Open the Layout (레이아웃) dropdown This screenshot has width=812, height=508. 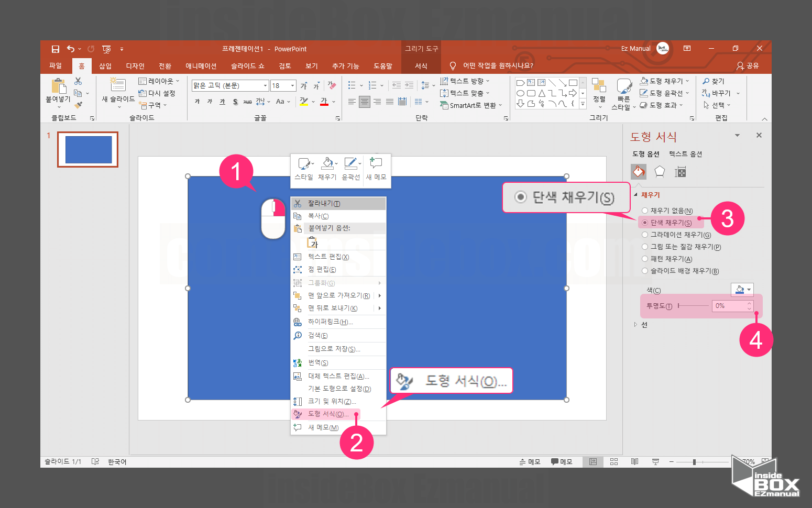point(159,81)
